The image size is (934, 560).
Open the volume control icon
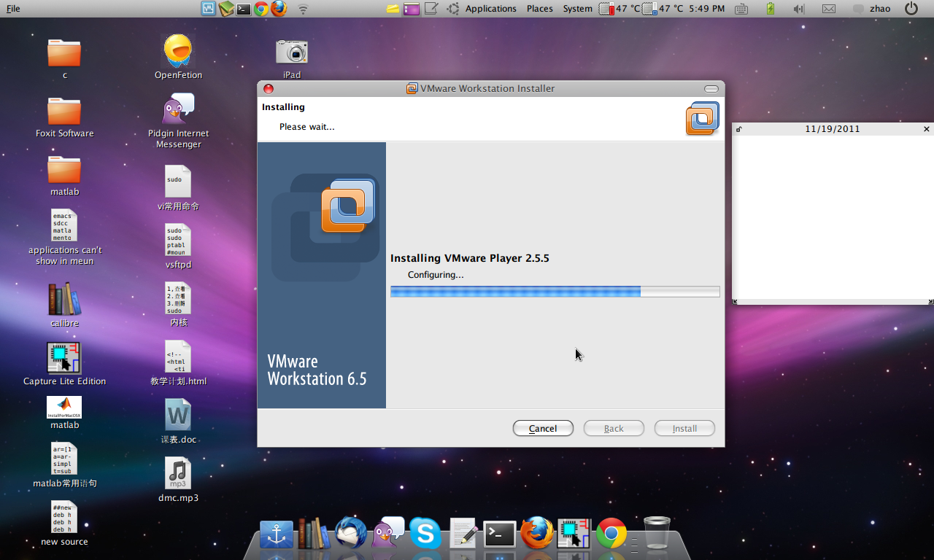798,9
